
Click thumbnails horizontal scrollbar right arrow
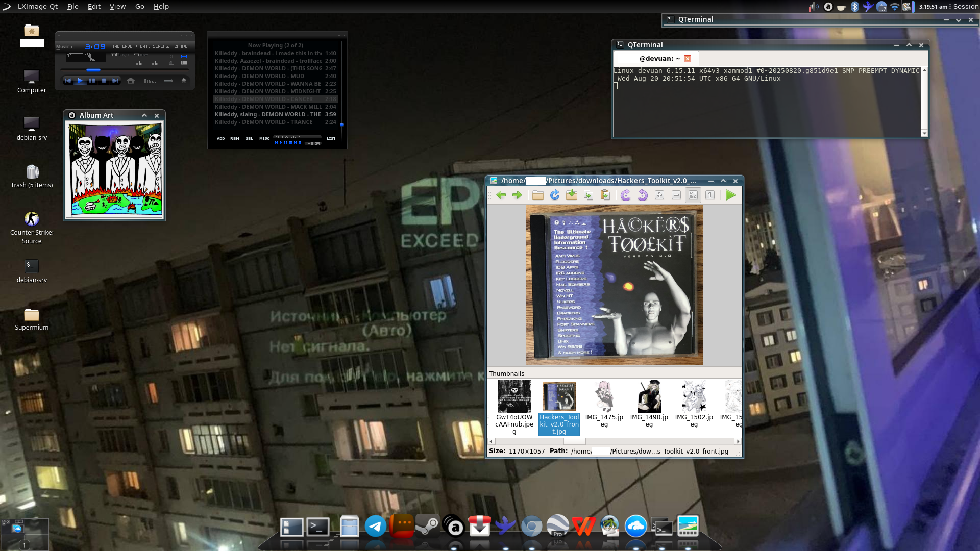click(738, 441)
